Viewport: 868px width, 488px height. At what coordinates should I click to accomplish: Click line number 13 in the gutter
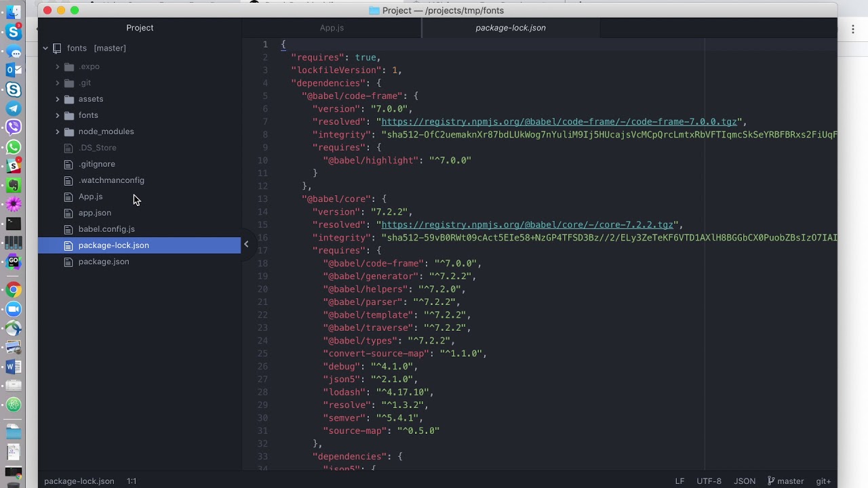[262, 199]
